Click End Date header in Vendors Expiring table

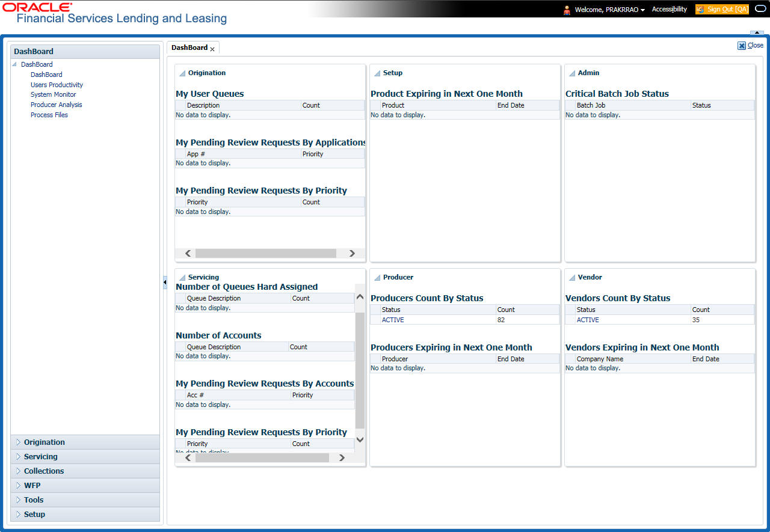click(722, 359)
